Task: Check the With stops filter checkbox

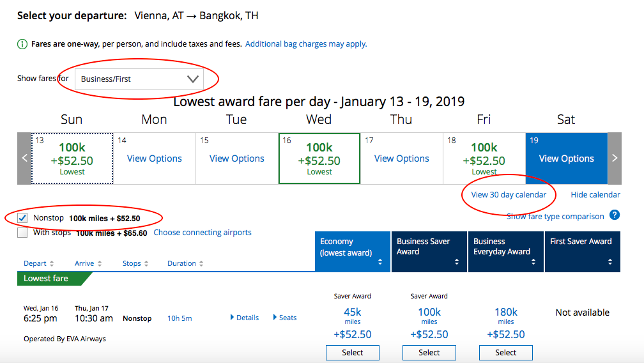Action: (22, 233)
